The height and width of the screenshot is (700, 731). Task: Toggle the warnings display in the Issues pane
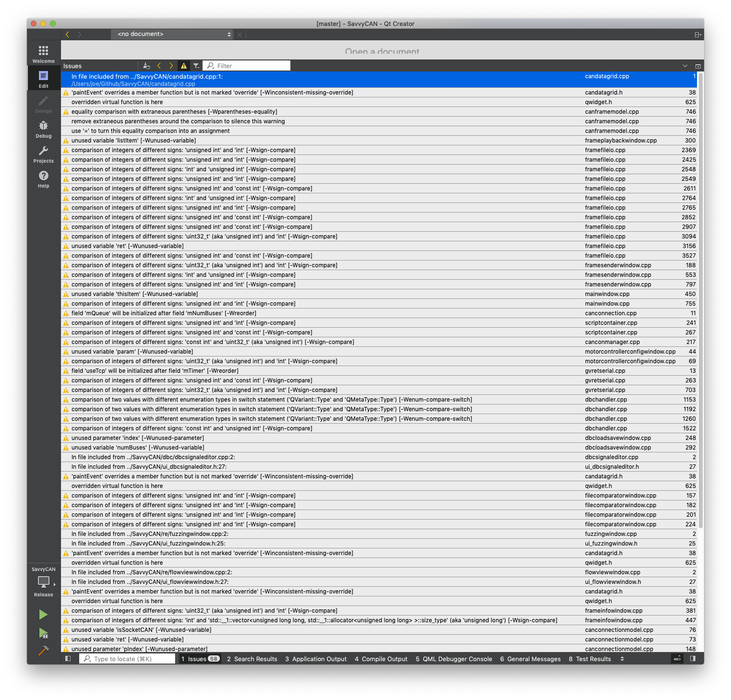pyautogui.click(x=184, y=66)
